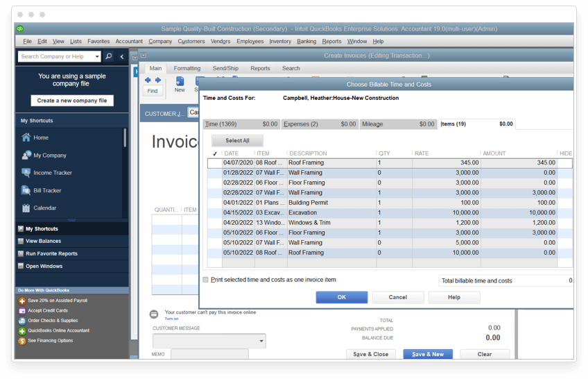Switch to the Time (1369) tab
588x379 pixels.
(241, 124)
